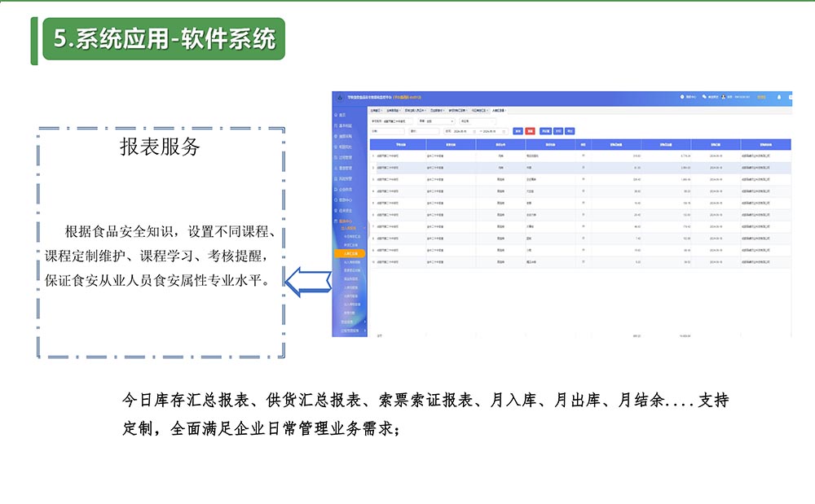
Task: Click the calendar icon ending the date range
Action: click(x=504, y=130)
